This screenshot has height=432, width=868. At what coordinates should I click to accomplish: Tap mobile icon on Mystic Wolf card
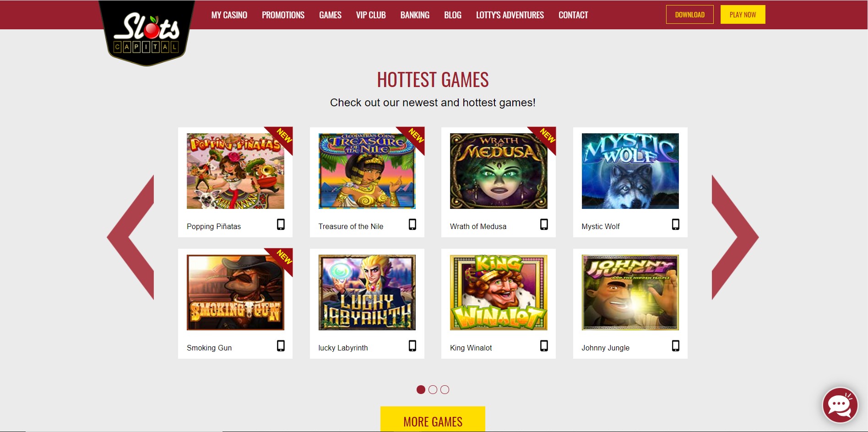[676, 224]
